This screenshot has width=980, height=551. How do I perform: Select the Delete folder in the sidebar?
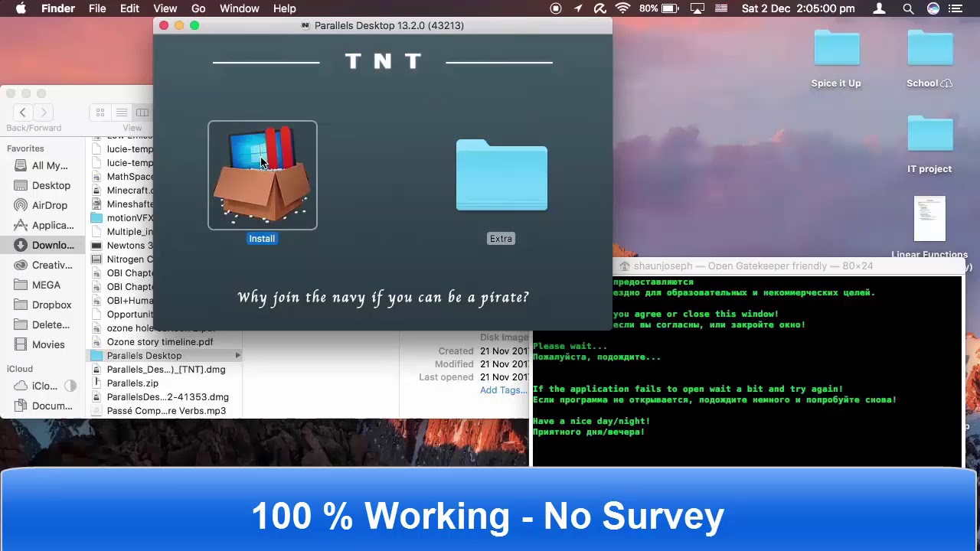42,324
